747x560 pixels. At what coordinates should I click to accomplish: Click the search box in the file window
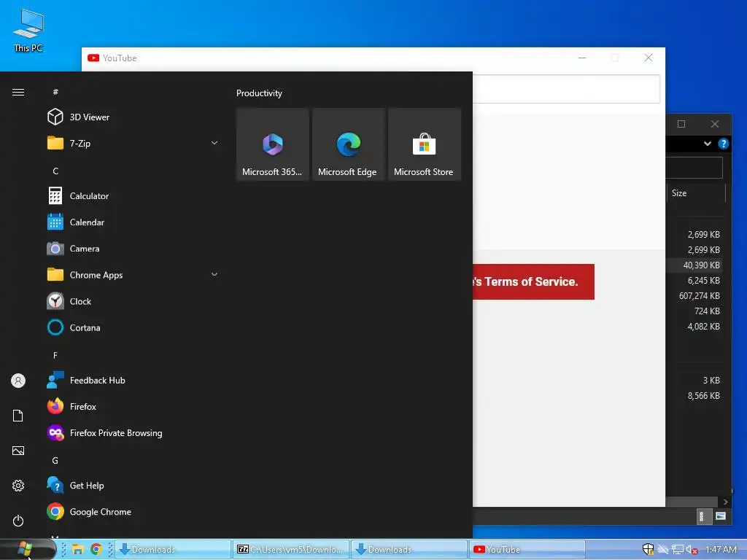pos(694,168)
